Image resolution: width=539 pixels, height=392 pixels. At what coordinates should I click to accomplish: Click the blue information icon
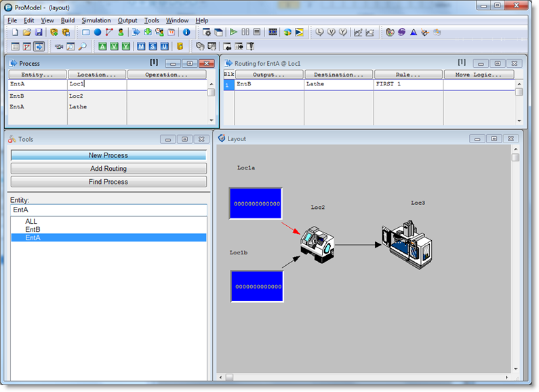point(186,33)
